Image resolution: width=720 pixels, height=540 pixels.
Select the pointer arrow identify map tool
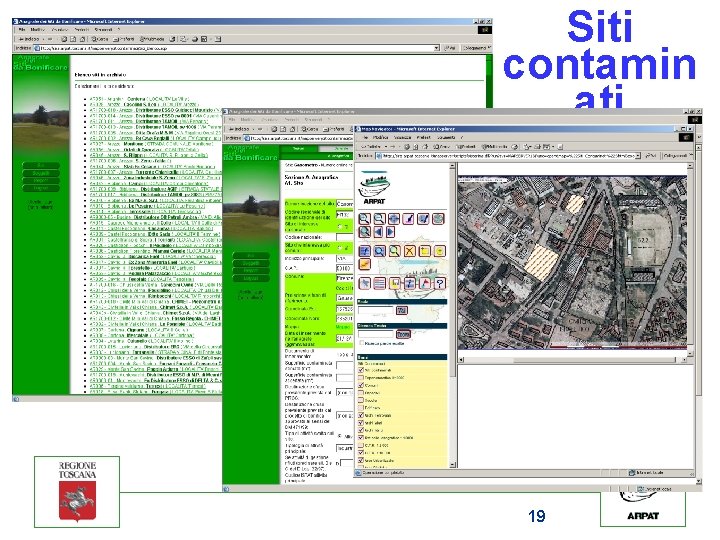coord(365,283)
